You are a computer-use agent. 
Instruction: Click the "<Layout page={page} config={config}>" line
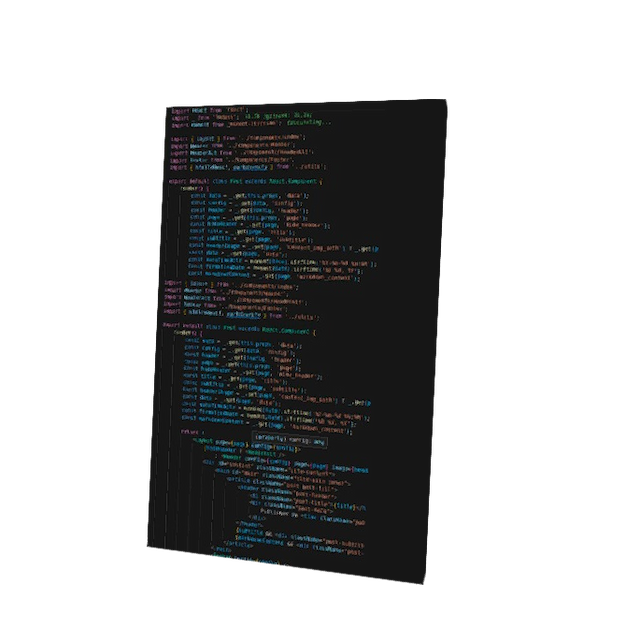click(246, 444)
